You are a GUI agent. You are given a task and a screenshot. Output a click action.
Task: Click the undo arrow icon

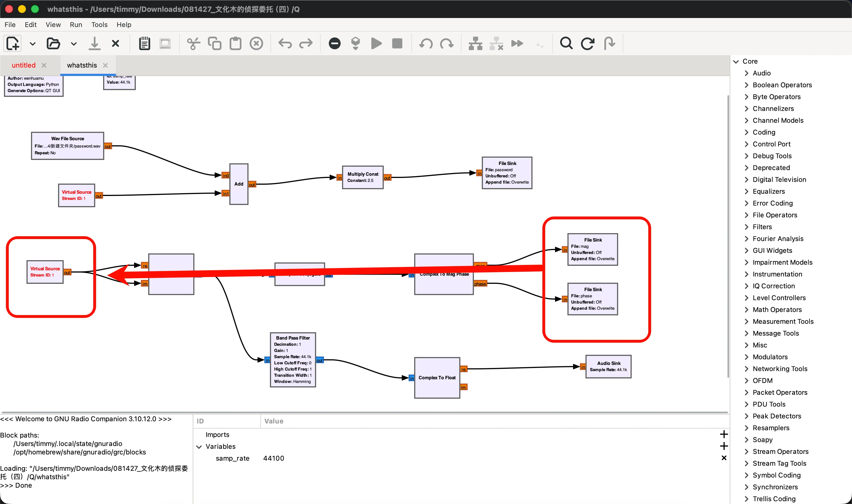point(285,43)
